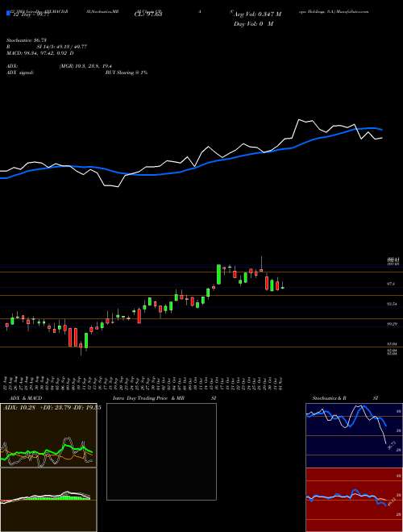This screenshot has width=403, height=532.
Task: Click the peak of the white price line
Action: 299,119
